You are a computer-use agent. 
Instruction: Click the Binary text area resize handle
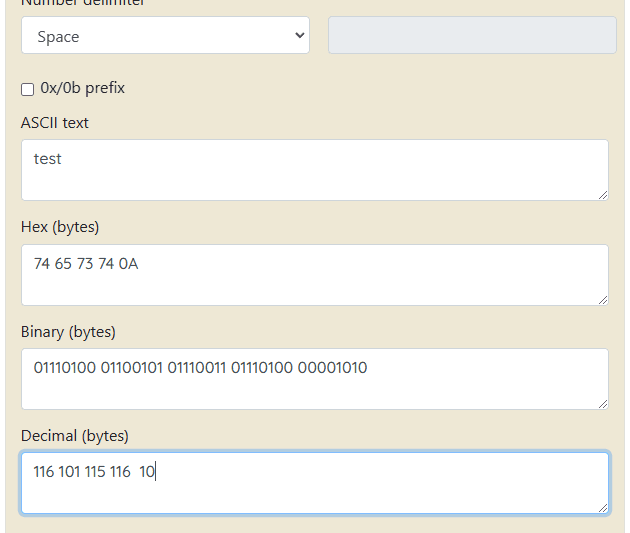point(602,403)
